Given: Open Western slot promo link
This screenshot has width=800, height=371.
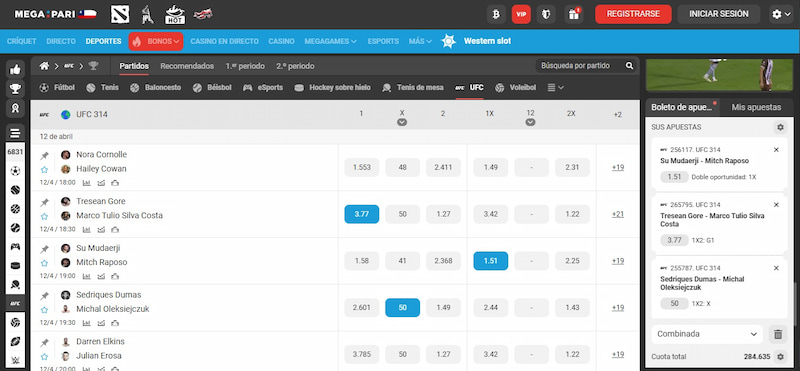Looking at the screenshot, I should pos(477,41).
